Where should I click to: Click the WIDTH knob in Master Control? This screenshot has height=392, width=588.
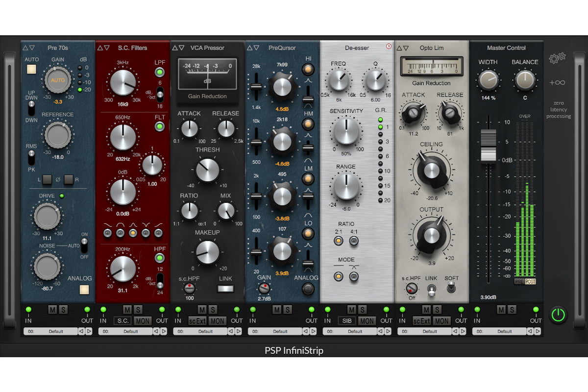[x=488, y=80]
